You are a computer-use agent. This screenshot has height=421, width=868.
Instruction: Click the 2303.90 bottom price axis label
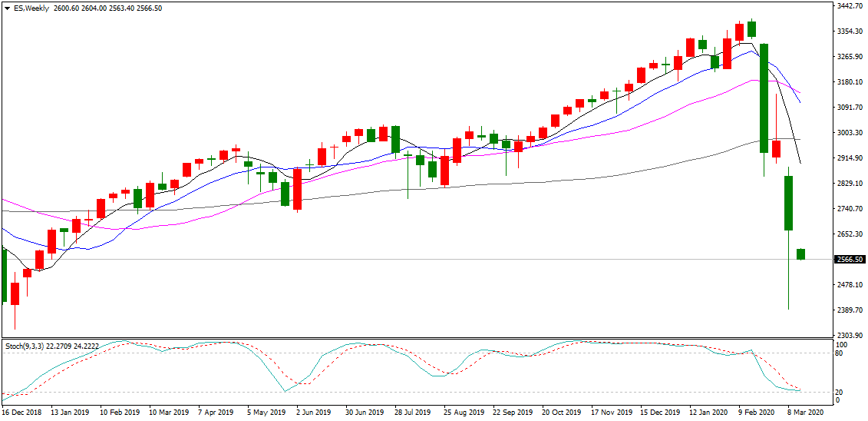point(850,336)
